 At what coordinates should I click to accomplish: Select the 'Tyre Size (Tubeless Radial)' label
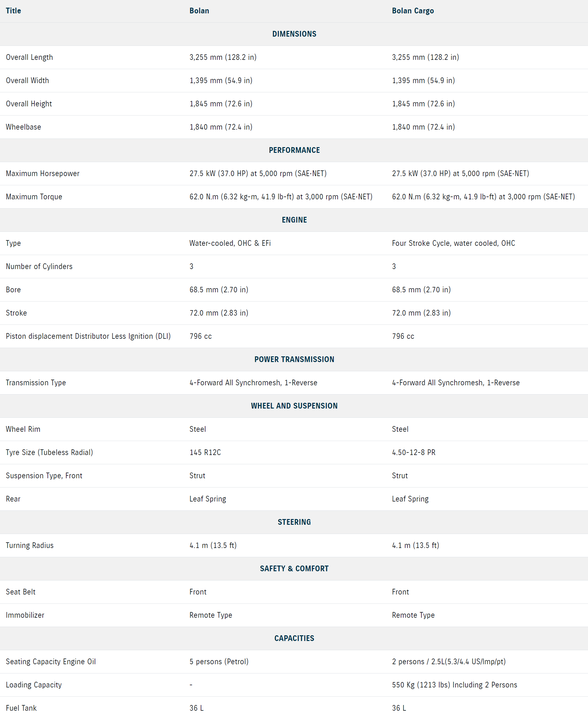pos(49,452)
